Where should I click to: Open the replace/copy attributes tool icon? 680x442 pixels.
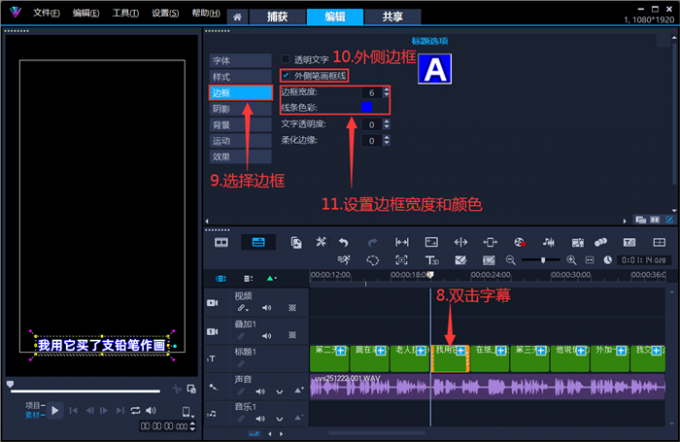(x=296, y=242)
